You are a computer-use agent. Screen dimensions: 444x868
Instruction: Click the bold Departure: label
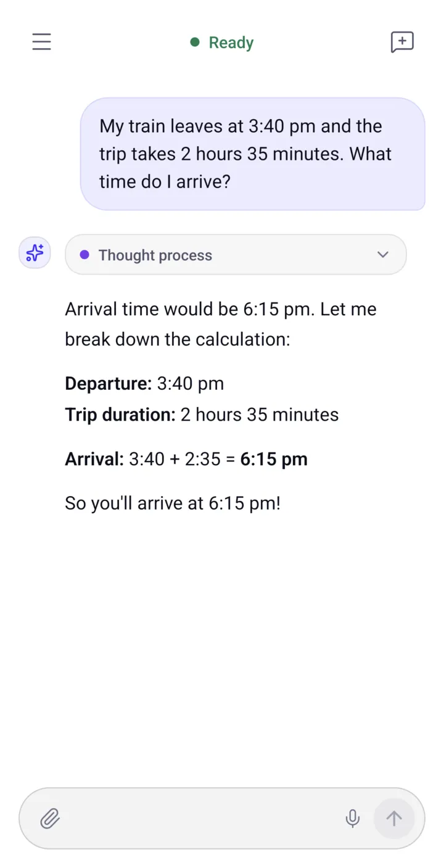click(x=108, y=384)
